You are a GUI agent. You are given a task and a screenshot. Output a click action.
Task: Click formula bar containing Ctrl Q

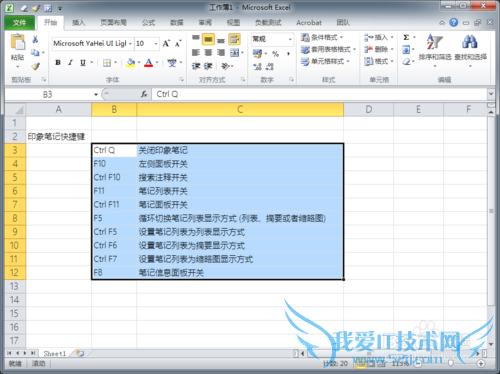(x=319, y=94)
